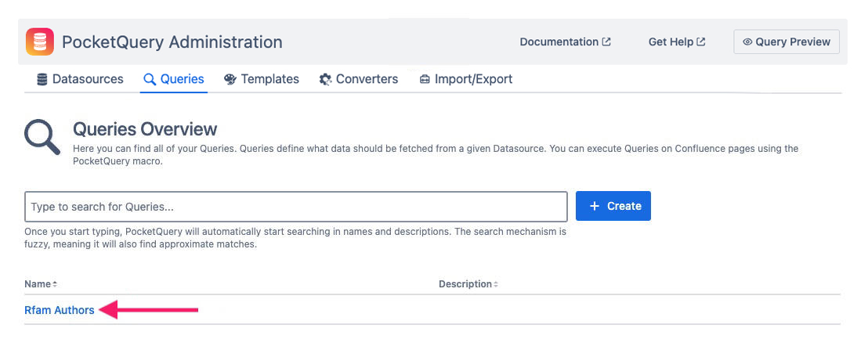
Task: Sort the list by Name column arrows
Action: tap(55, 284)
